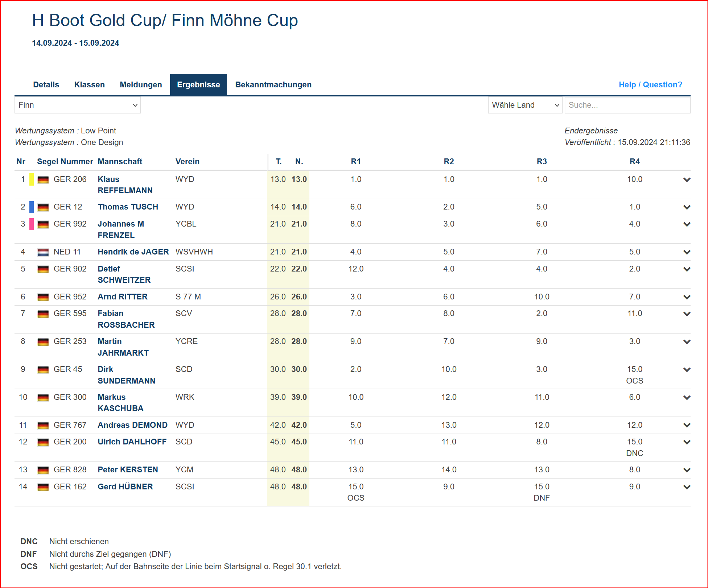Click the Verein column header
The width and height of the screenshot is (708, 588).
coord(187,162)
